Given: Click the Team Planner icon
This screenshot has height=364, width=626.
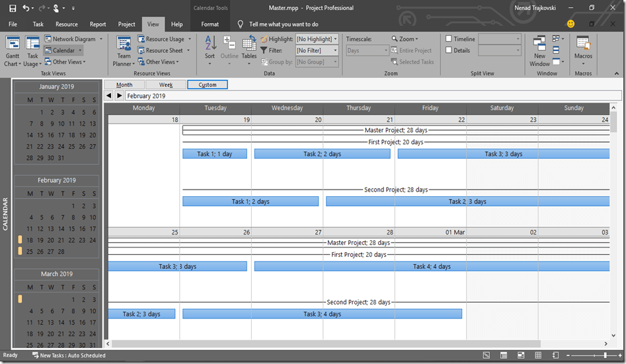Looking at the screenshot, I should point(124,50).
